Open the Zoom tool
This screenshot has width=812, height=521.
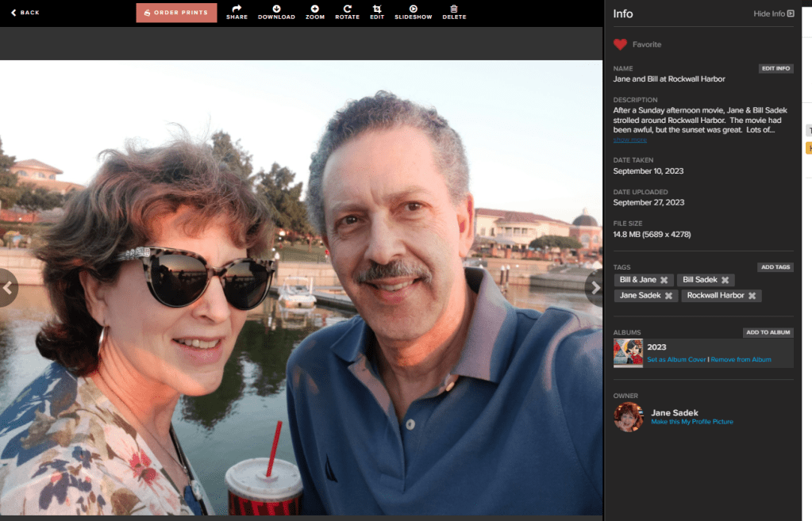(x=315, y=9)
